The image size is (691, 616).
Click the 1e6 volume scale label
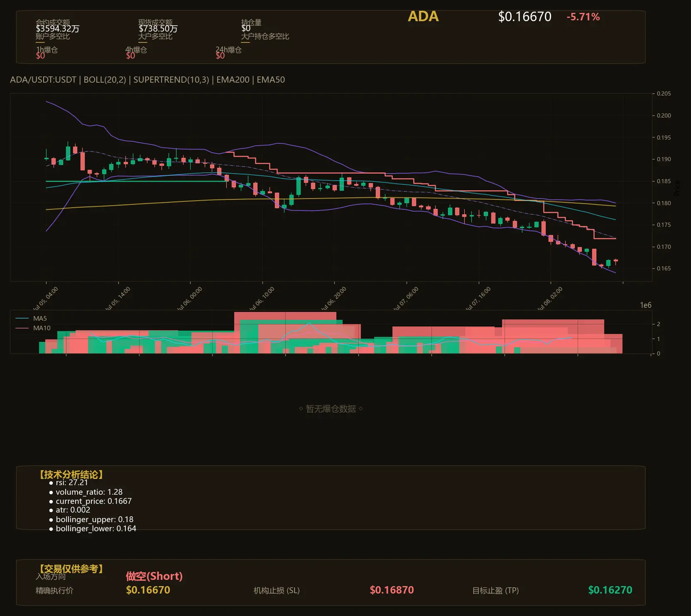(646, 305)
